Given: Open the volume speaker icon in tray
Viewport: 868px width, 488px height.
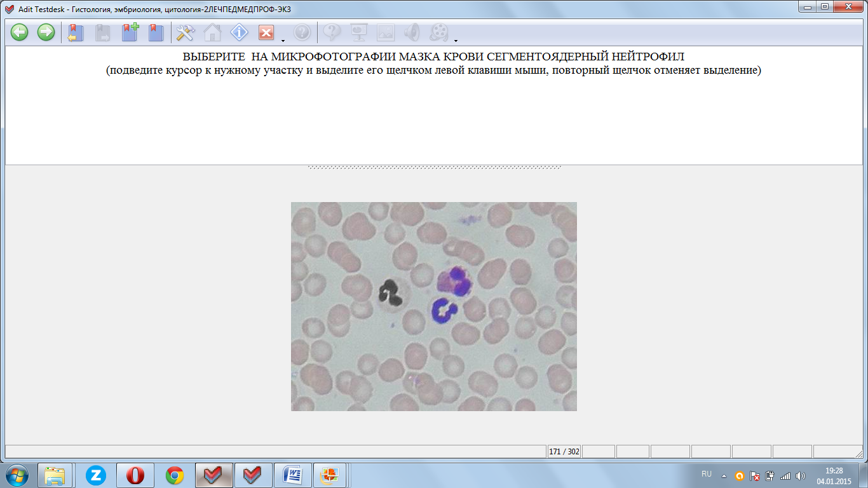Looking at the screenshot, I should coord(800,475).
